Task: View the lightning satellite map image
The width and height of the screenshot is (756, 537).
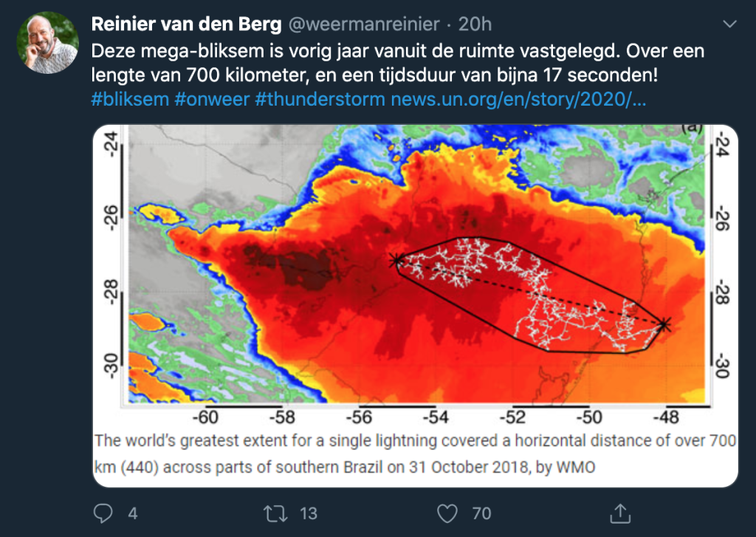Action: tap(415, 276)
